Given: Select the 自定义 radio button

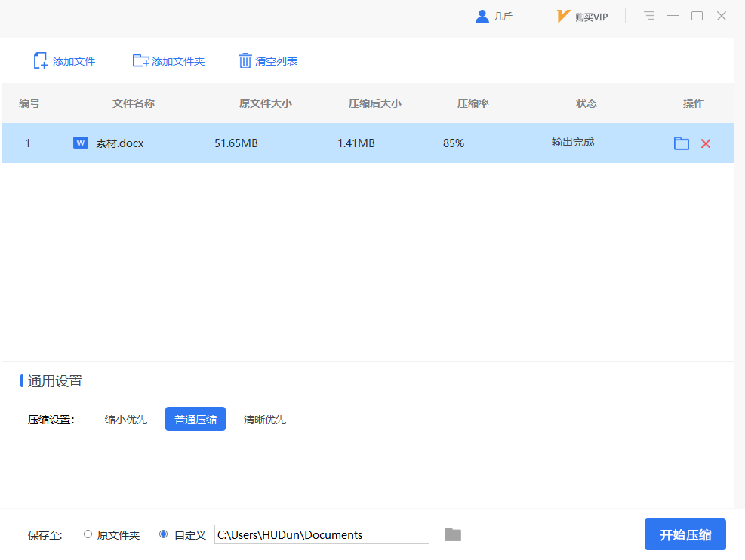Looking at the screenshot, I should [x=163, y=534].
